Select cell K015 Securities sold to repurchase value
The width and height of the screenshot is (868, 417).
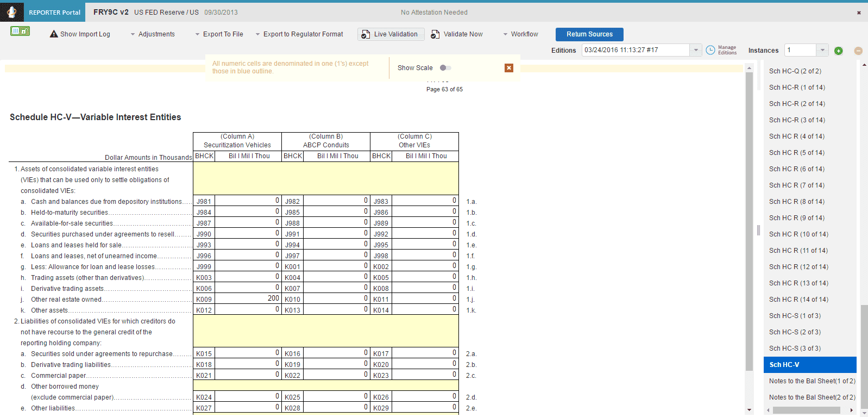click(x=248, y=353)
